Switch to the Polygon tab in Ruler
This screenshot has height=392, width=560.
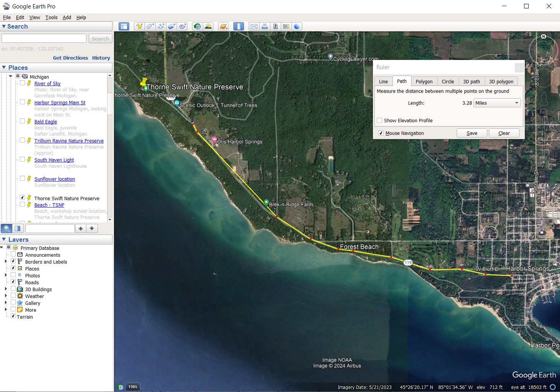coord(424,81)
